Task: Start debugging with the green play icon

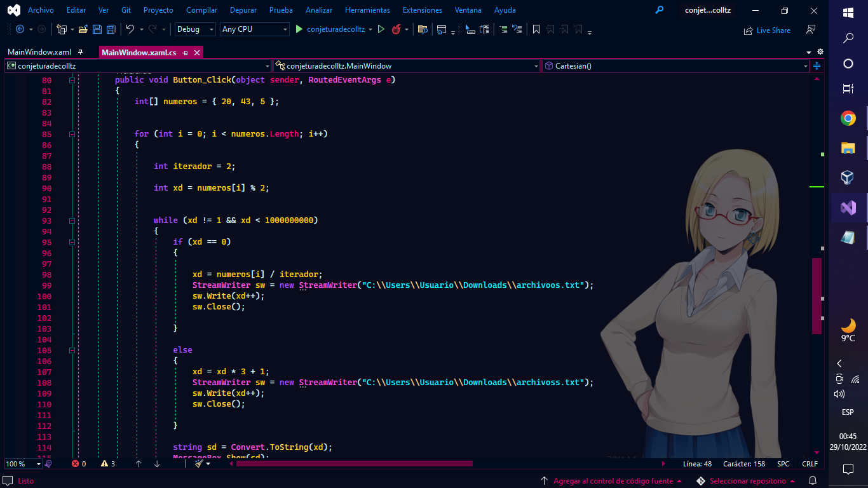Action: 299,29
